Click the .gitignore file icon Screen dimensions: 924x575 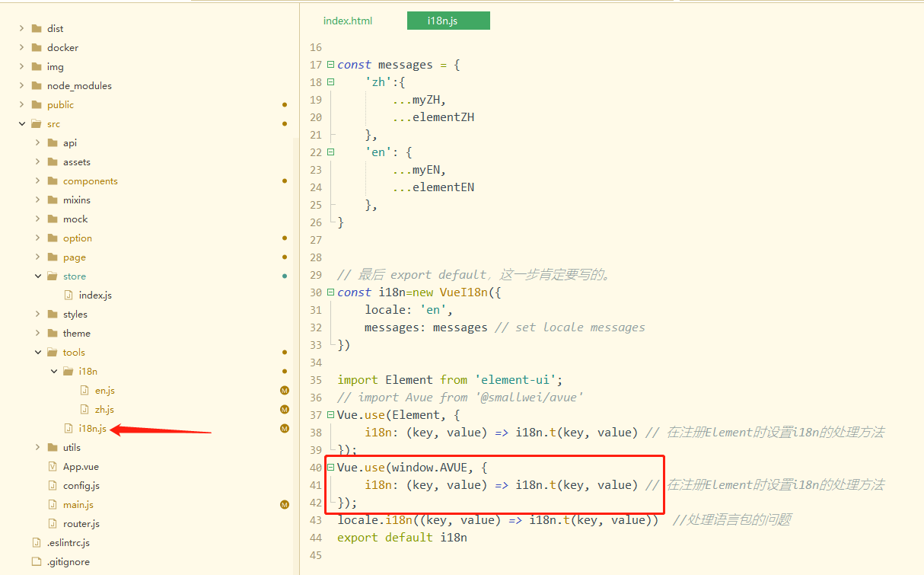click(37, 561)
